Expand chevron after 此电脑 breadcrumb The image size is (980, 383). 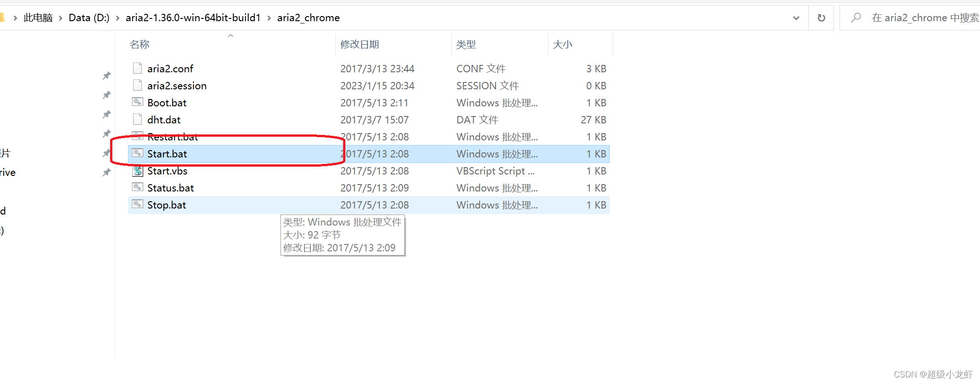click(x=60, y=18)
